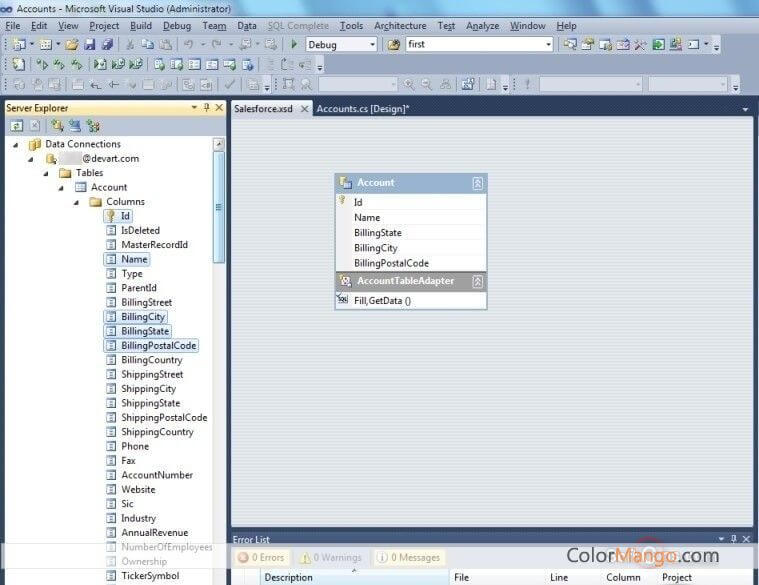The image size is (759, 585).
Task: Click the key icon beside Id column in tree
Action: click(110, 216)
